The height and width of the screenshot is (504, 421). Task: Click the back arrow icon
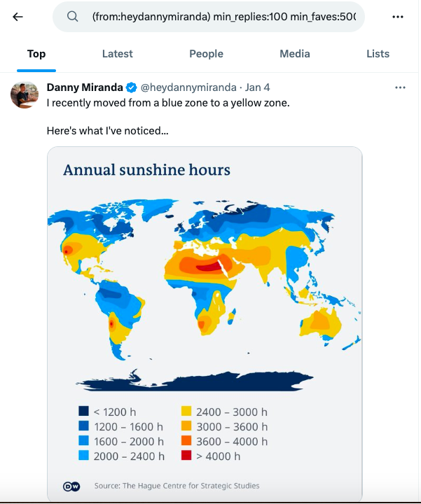click(18, 17)
